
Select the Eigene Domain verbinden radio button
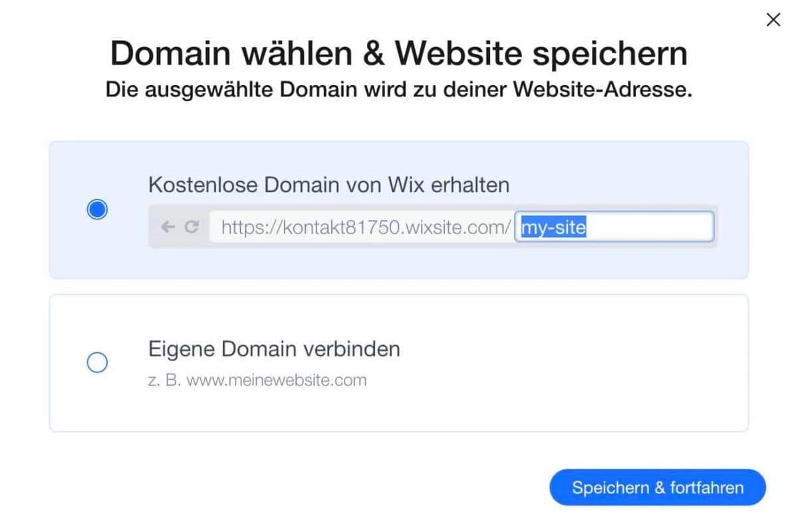tap(97, 362)
